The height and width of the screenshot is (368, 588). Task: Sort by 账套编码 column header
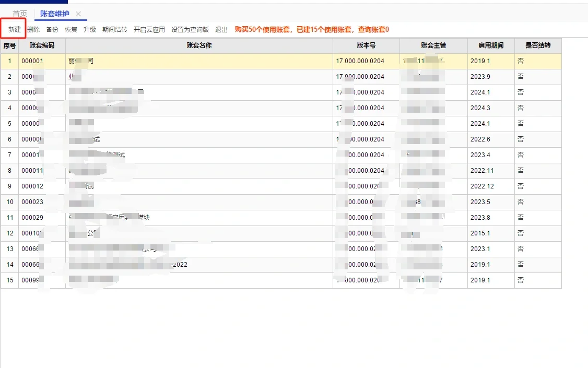point(42,45)
